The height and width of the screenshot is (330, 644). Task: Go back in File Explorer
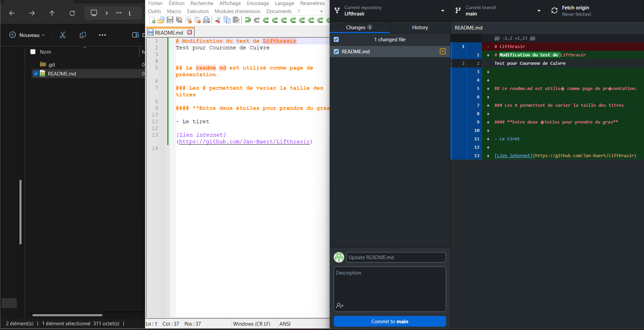click(12, 13)
